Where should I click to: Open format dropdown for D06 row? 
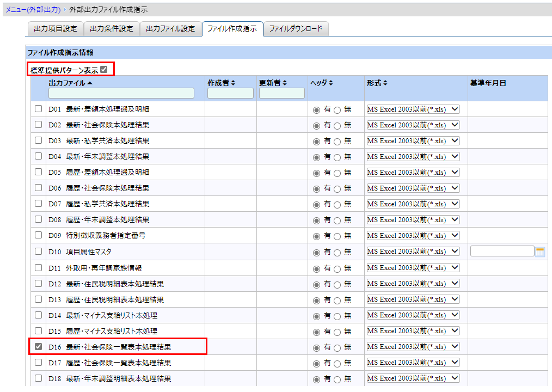(413, 188)
